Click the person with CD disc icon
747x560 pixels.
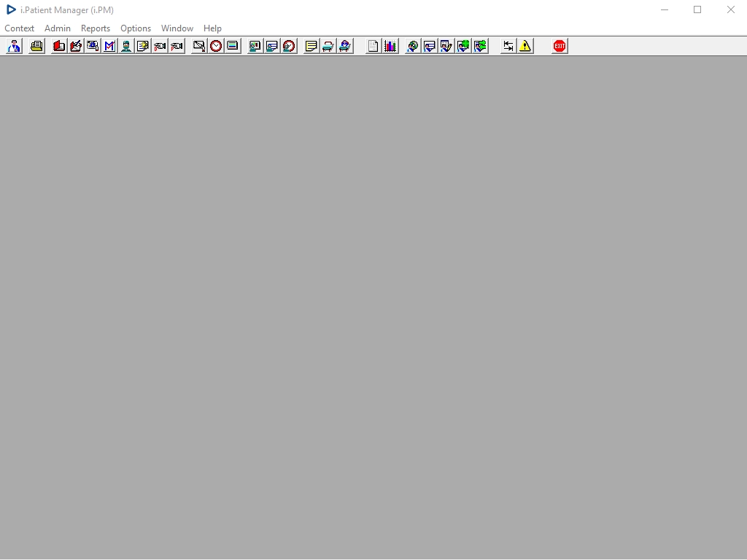[413, 46]
